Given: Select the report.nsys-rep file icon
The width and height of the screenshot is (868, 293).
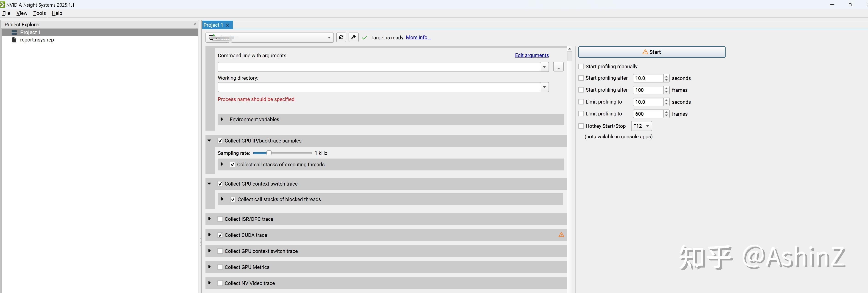Looking at the screenshot, I should click(14, 40).
